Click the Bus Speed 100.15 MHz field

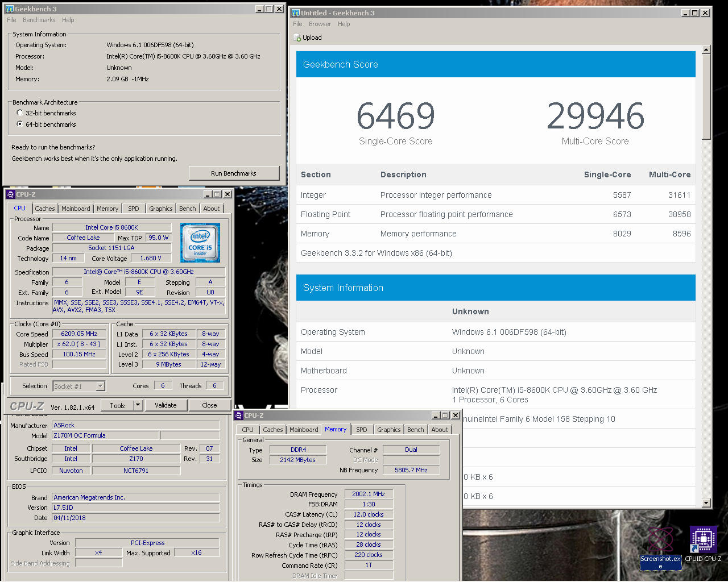point(79,354)
